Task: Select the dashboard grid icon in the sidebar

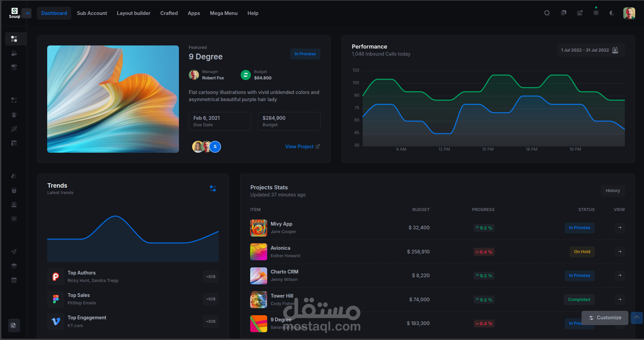Action: click(x=14, y=39)
